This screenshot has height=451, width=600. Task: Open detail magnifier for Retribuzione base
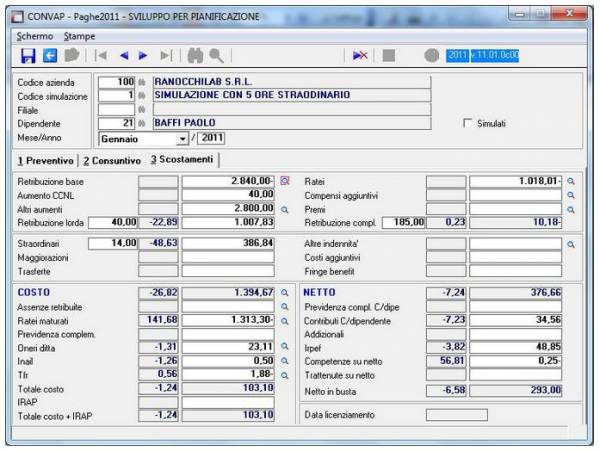(285, 181)
